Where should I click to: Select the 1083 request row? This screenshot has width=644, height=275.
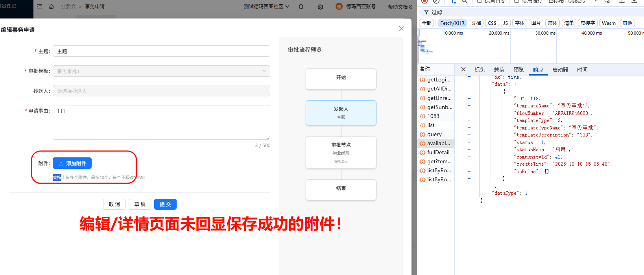pos(436,116)
